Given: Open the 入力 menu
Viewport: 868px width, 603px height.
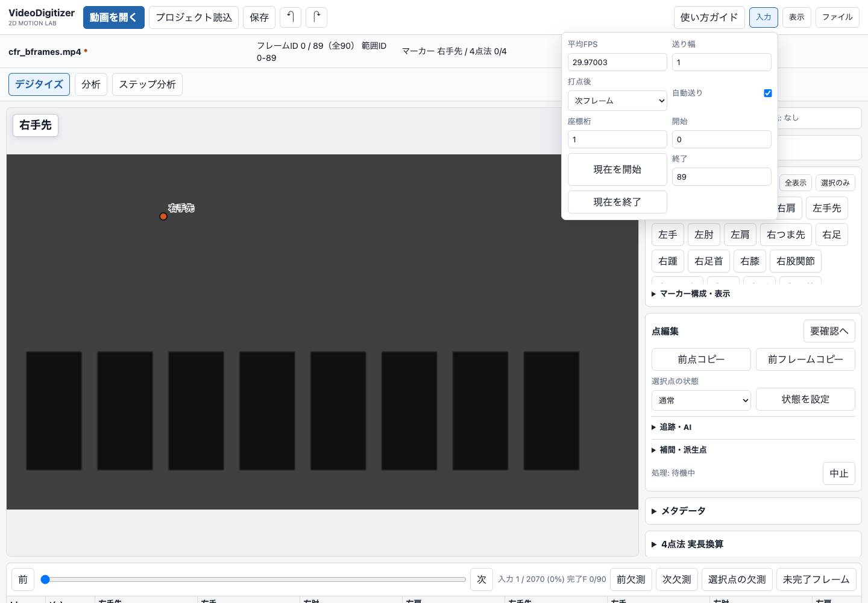Looking at the screenshot, I should tap(764, 17).
